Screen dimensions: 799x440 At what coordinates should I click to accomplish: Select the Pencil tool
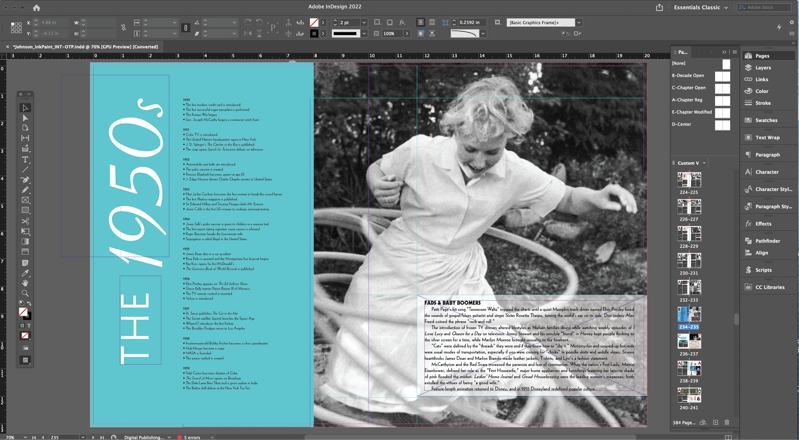(x=25, y=190)
